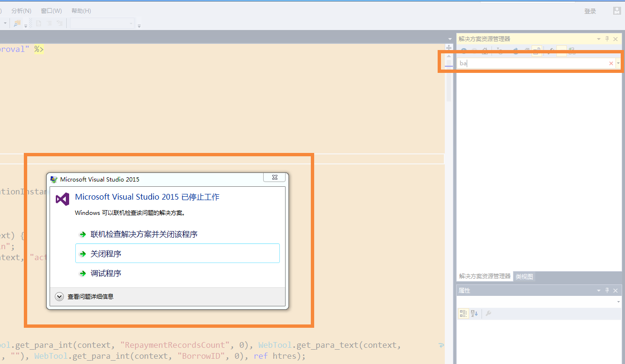Open the 分析(N) menu
This screenshot has height=364, width=625.
click(x=21, y=11)
